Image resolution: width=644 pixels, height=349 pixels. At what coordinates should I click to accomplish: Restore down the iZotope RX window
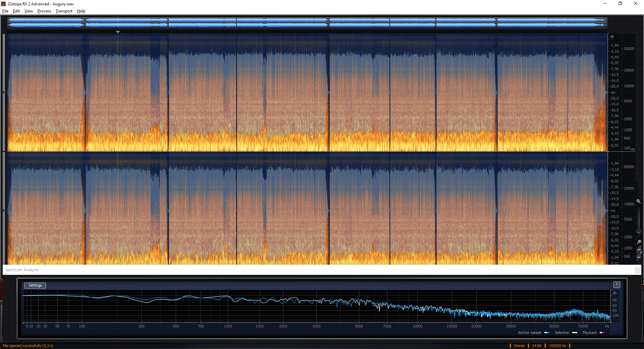[620, 4]
